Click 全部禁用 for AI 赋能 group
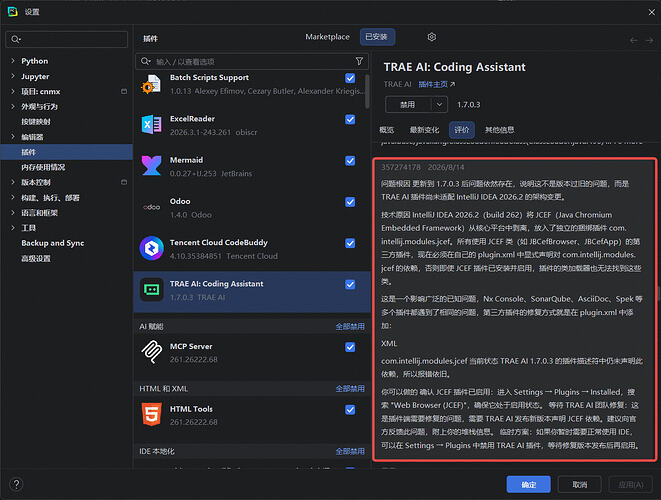 (x=350, y=326)
